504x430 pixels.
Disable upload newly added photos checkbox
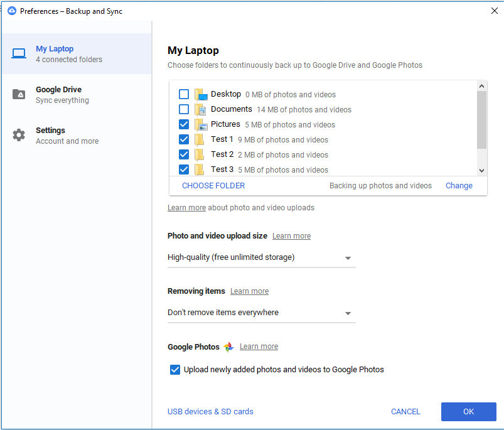[175, 370]
